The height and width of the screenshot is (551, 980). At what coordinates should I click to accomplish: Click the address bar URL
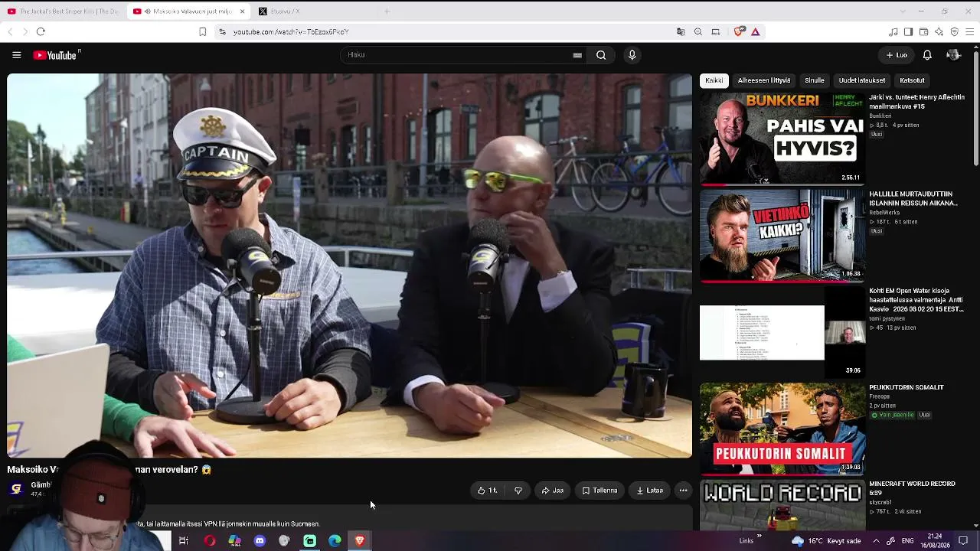tap(291, 32)
